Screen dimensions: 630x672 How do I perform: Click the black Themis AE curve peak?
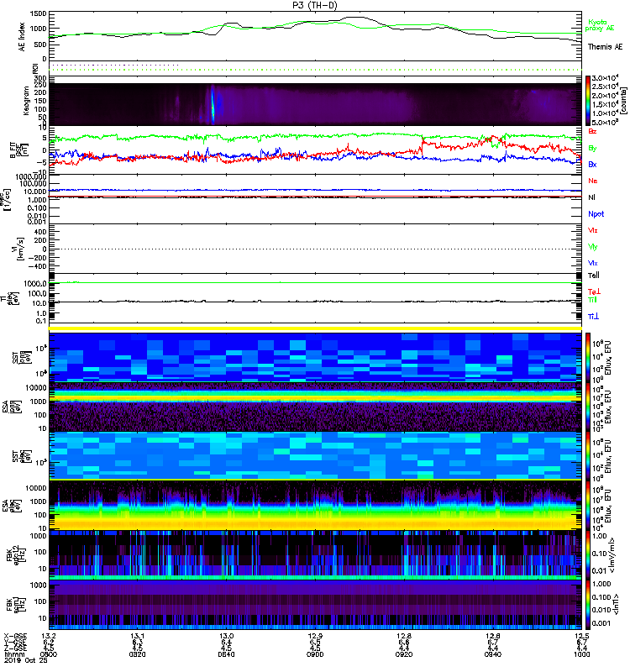point(354,18)
